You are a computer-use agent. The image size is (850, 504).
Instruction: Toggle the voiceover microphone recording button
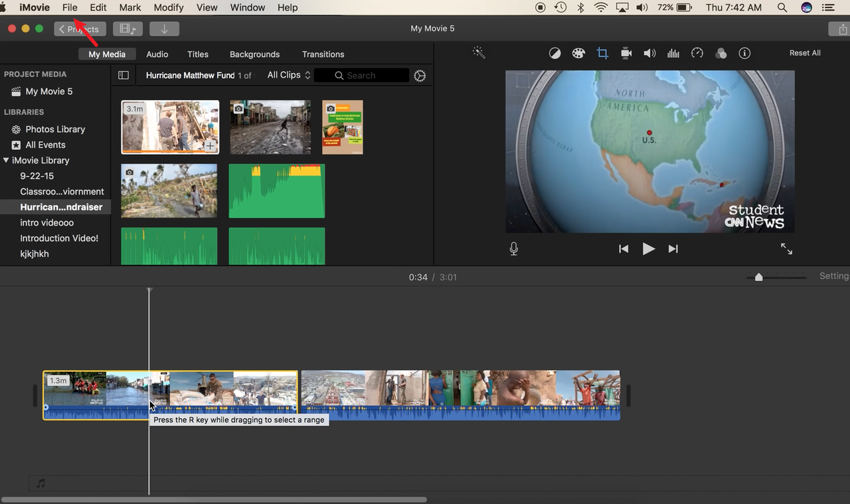tap(513, 249)
